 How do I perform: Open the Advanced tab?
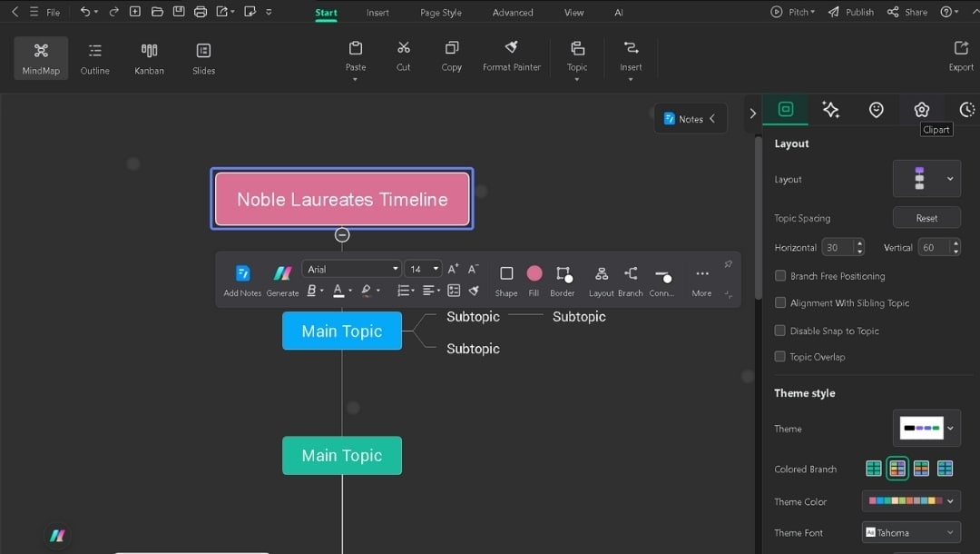513,13
